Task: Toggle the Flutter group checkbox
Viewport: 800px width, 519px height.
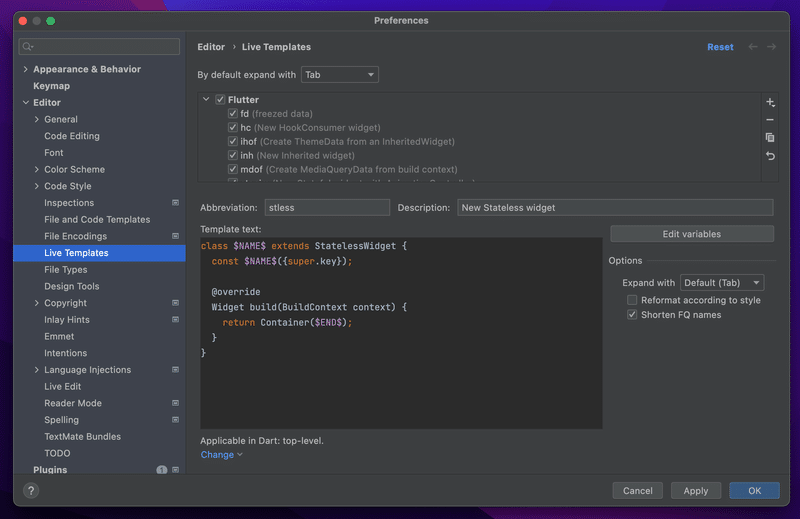Action: coord(220,100)
